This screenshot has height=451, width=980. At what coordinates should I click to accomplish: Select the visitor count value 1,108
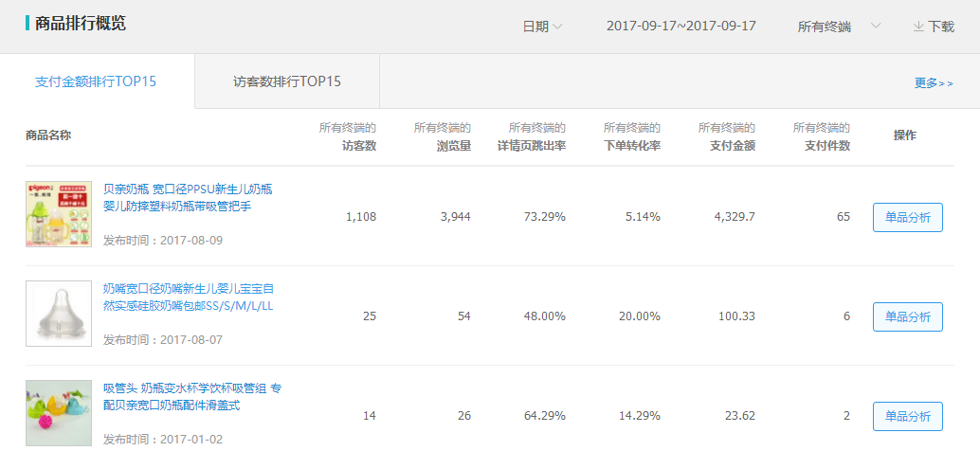pos(360,217)
